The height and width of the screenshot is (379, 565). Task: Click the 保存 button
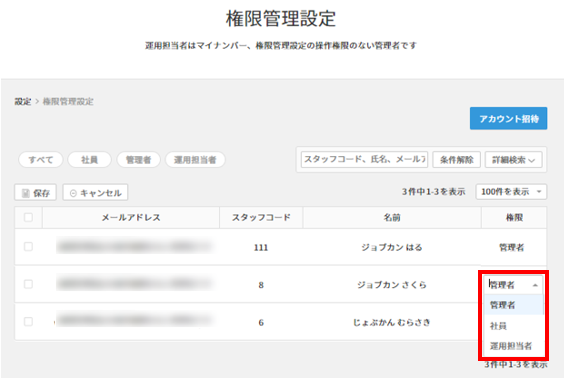click(35, 193)
